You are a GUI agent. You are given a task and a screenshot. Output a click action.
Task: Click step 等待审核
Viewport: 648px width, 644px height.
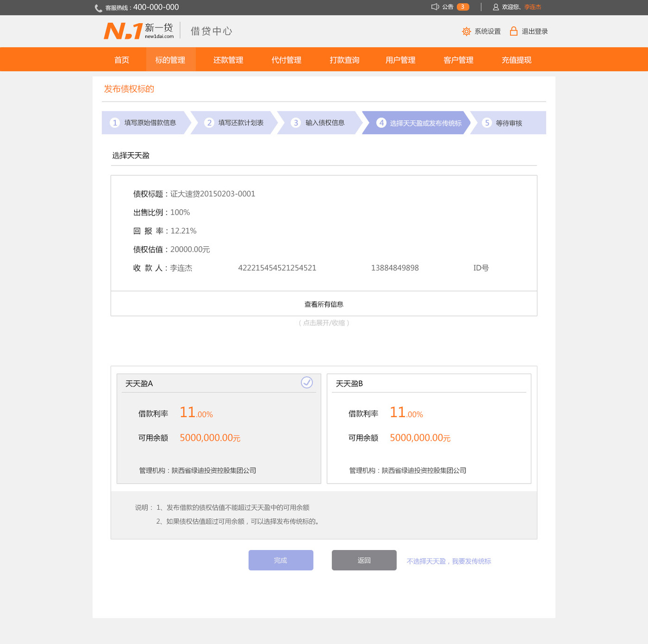(509, 123)
